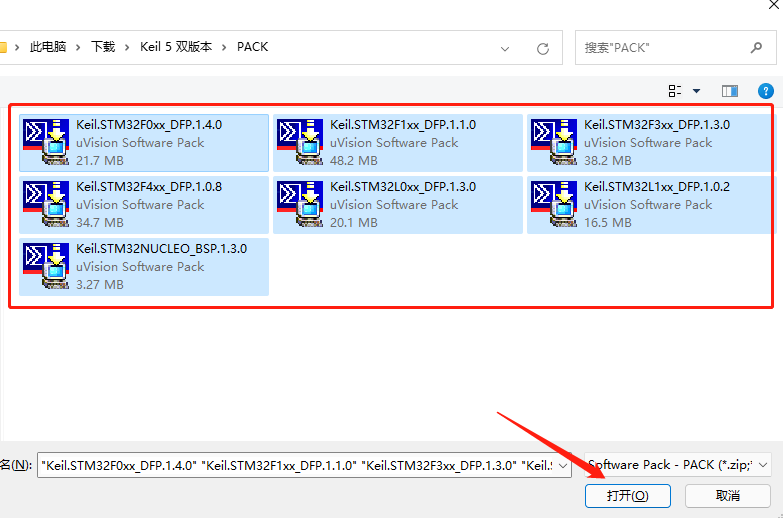The height and width of the screenshot is (518, 783).
Task: Select Keil.STM32L0xx_DFP.1.3.0 pack icon
Action: click(300, 204)
